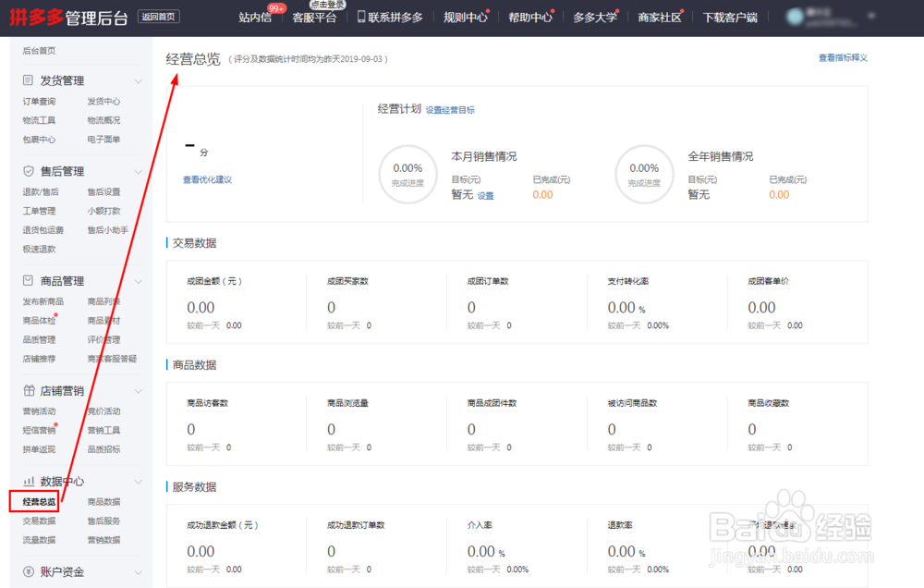Click the 设置经营目标 link
924x588 pixels.
click(450, 110)
